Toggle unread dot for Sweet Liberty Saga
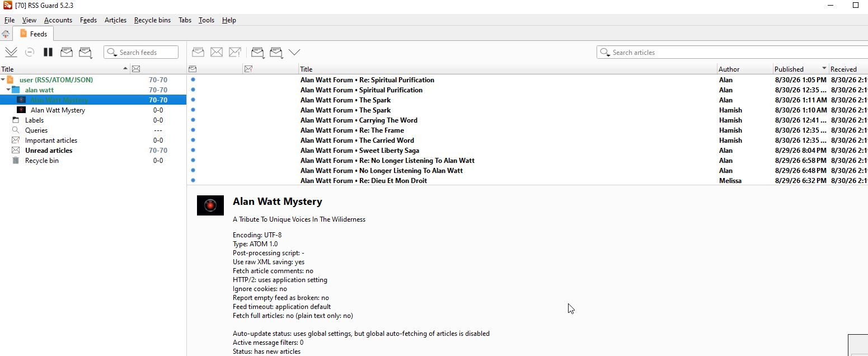The height and width of the screenshot is (356, 868). coord(193,150)
